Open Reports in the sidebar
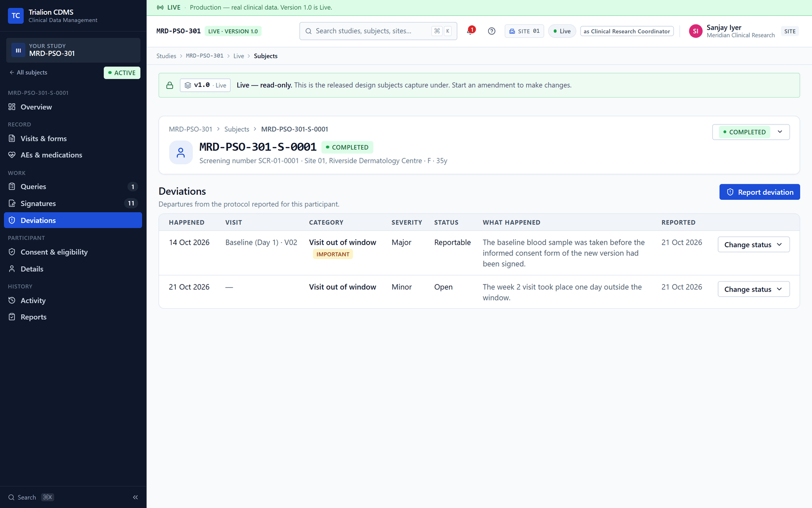 [73, 317]
